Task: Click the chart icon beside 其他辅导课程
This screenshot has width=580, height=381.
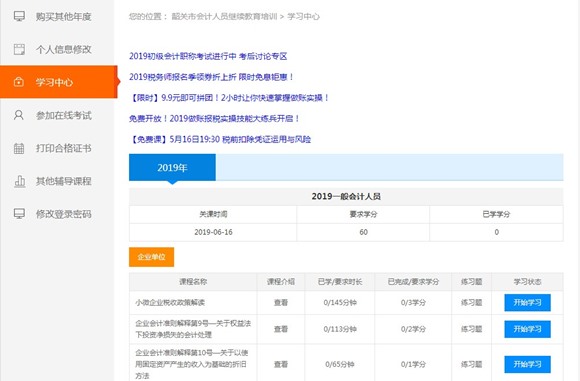Action: [x=19, y=181]
